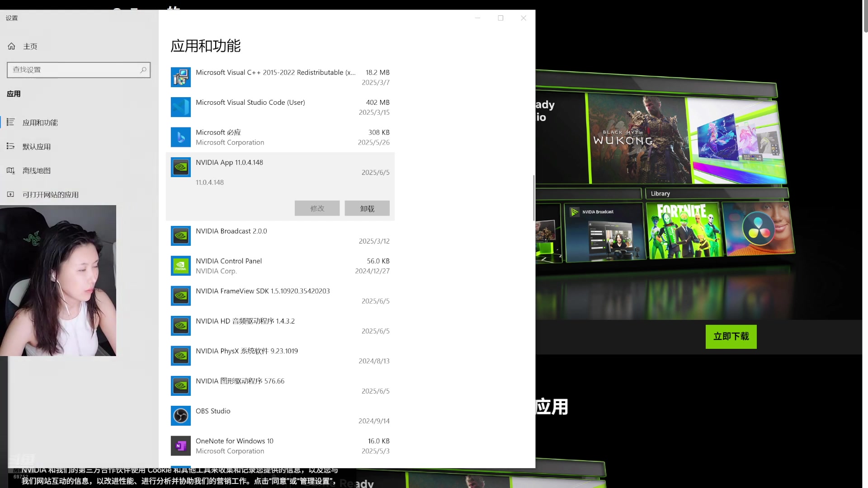Select NVIDIA FrameView SDK entry text

tap(263, 291)
